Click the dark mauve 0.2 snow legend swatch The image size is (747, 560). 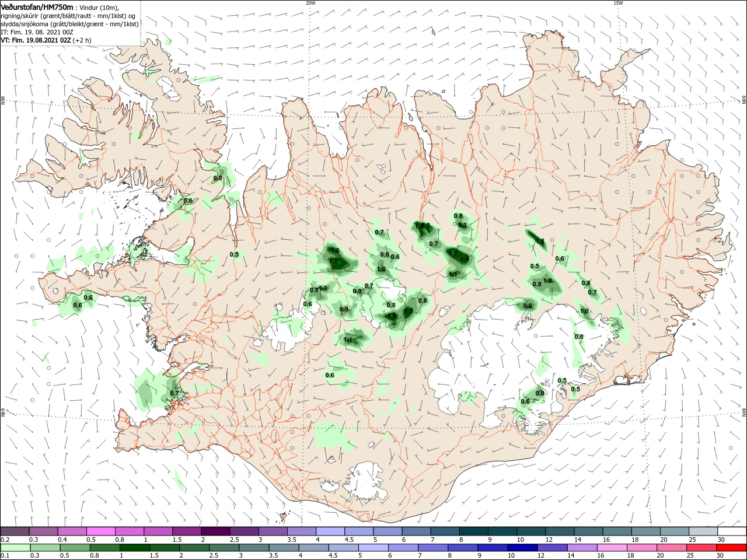pyautogui.click(x=15, y=531)
